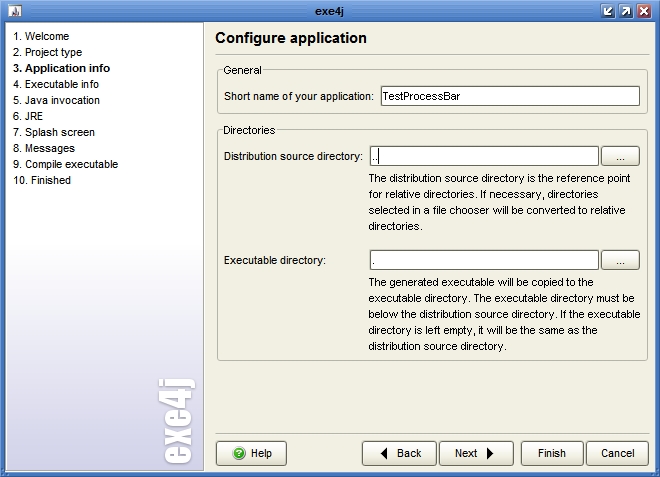
Task: Select step 3. Application info
Action: pyautogui.click(x=61, y=68)
